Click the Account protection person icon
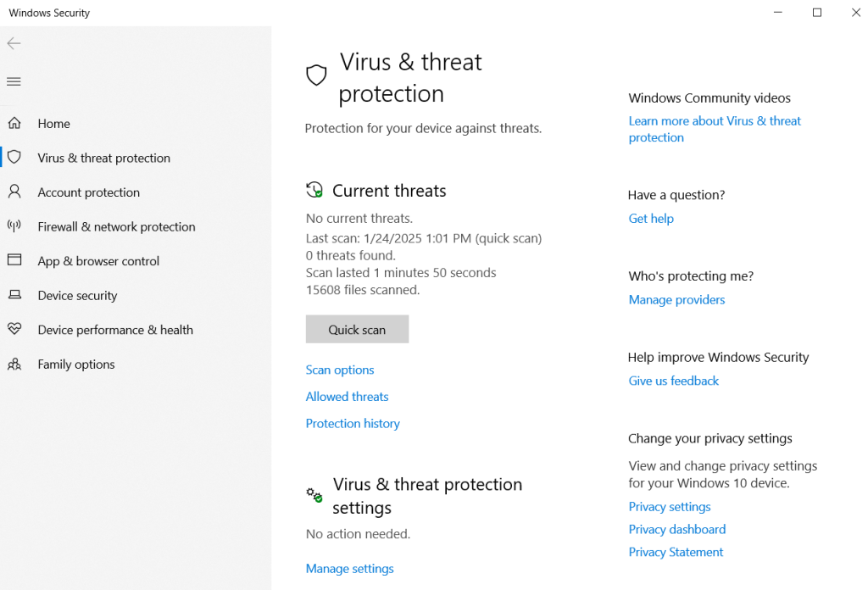Screen dimensions: 868x590 [x=14, y=192]
